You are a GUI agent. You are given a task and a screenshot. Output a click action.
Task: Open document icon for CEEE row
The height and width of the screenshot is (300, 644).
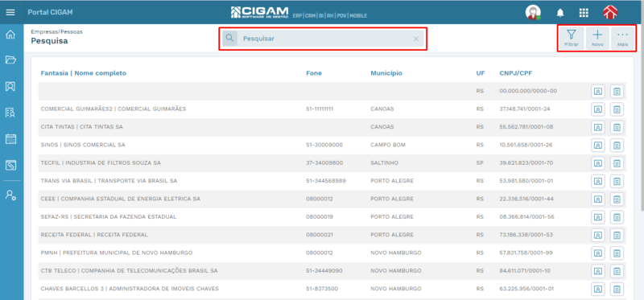(x=617, y=199)
